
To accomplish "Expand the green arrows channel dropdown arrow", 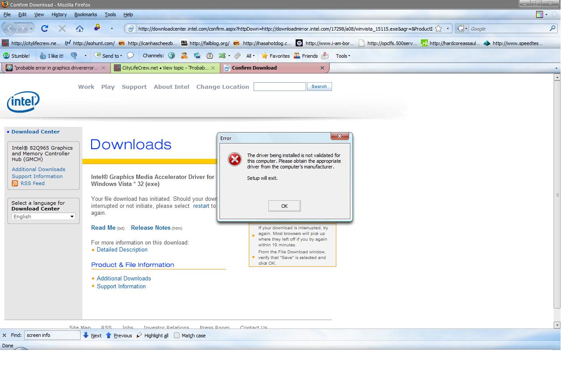I will tap(229, 56).
